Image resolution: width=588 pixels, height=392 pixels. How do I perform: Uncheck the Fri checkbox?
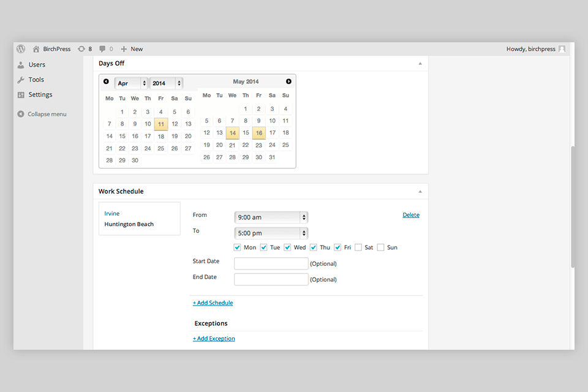click(337, 247)
